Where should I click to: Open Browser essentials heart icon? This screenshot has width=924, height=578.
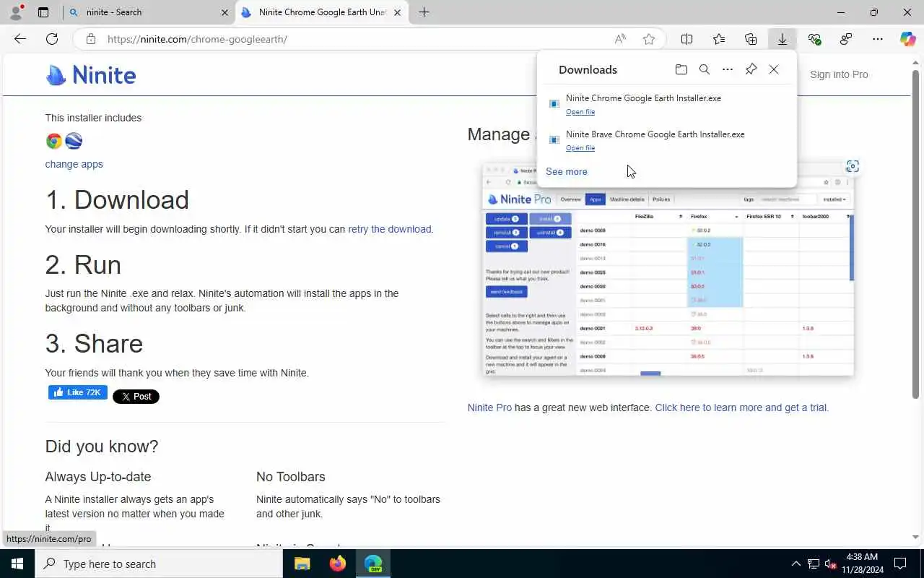click(x=814, y=39)
